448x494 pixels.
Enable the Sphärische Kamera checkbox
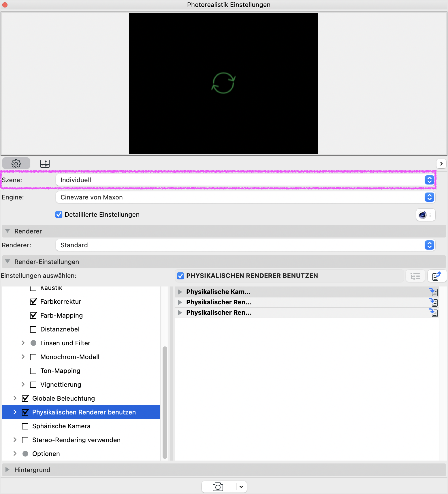(25, 426)
